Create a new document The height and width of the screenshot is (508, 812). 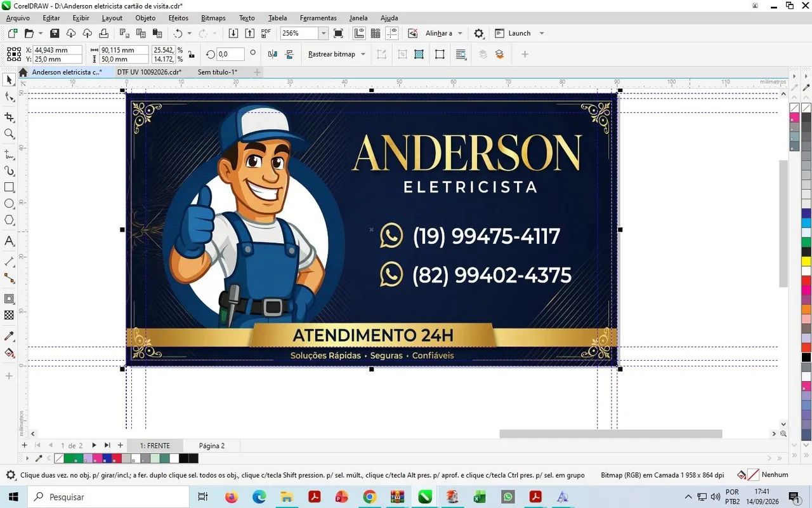[x=12, y=33]
